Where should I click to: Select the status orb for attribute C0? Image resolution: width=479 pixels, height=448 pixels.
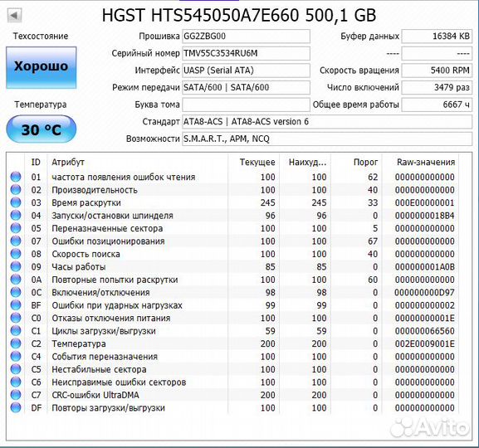click(x=16, y=318)
